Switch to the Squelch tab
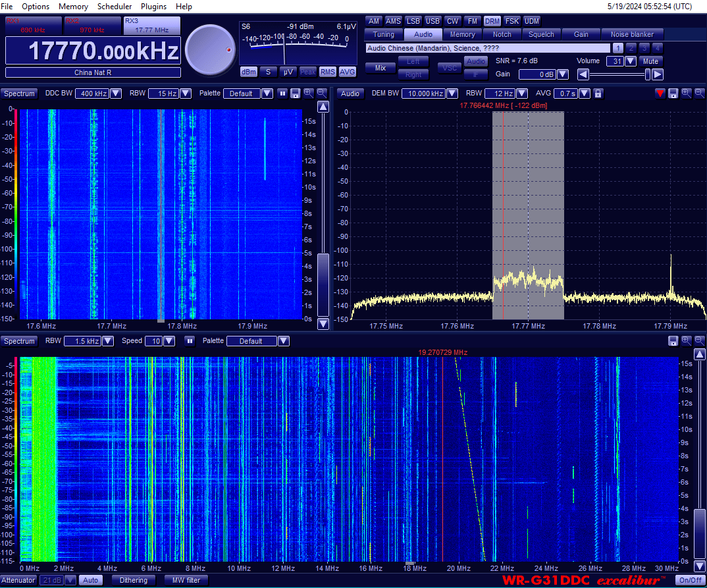This screenshot has height=588, width=707. (x=541, y=34)
